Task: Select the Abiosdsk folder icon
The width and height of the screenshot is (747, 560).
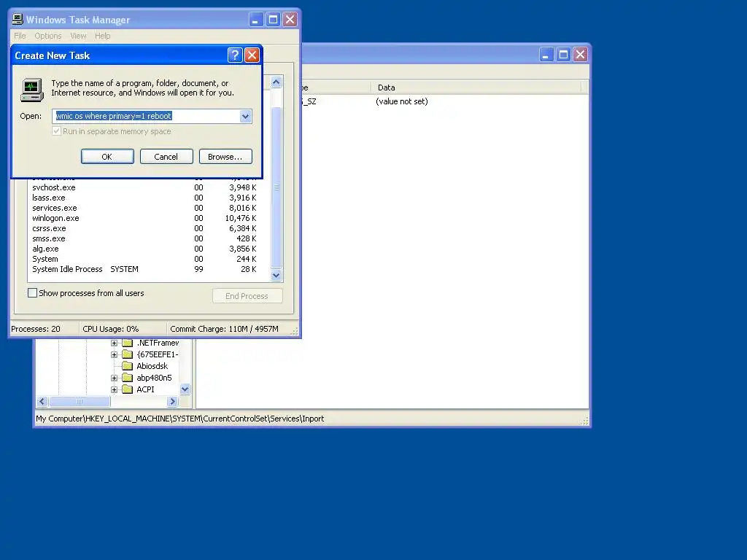Action: pos(127,366)
